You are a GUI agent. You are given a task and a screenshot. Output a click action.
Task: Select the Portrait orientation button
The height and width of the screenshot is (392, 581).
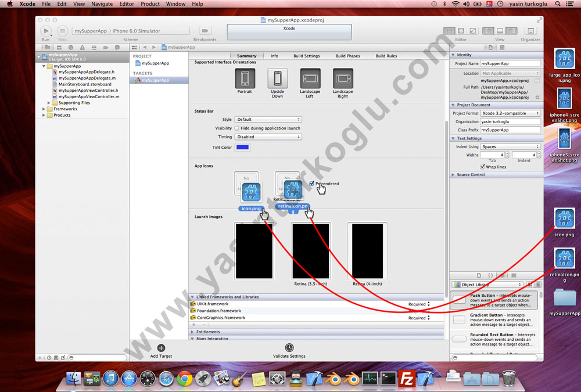(x=245, y=78)
